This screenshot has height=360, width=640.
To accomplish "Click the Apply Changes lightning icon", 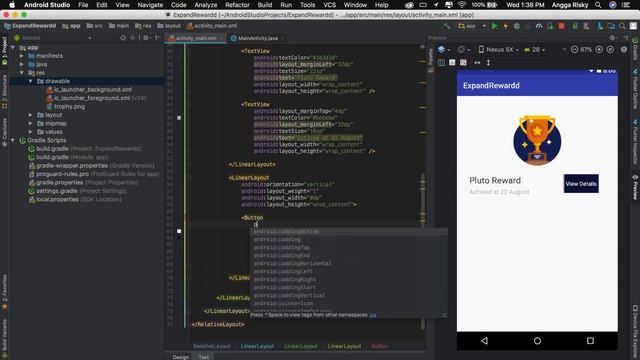I will (x=505, y=26).
